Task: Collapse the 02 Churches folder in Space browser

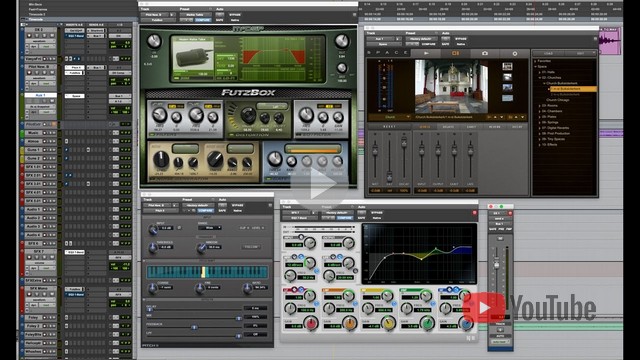Action: coord(540,78)
